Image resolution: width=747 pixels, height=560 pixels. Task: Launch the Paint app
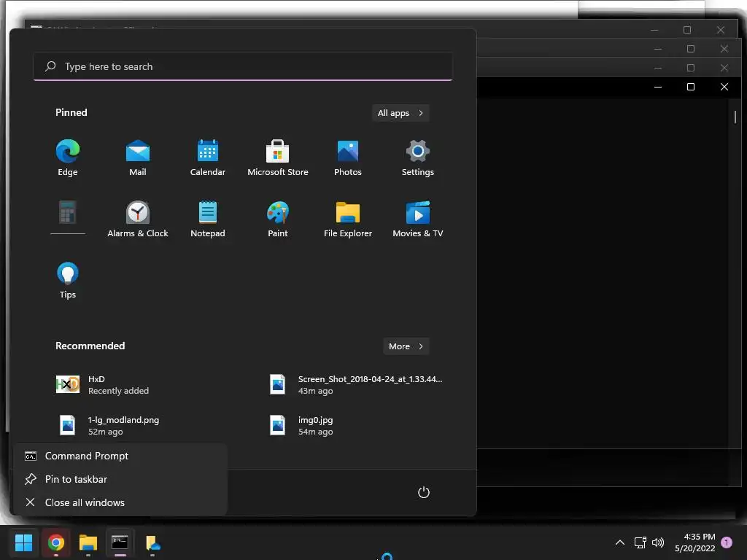pyautogui.click(x=278, y=219)
